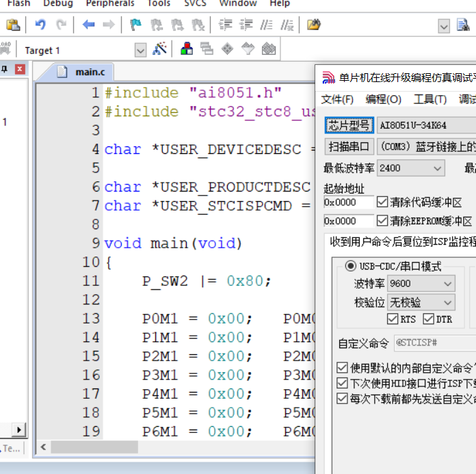Open the Pack Installer icon
The width and height of the screenshot is (476, 474).
pos(269,49)
